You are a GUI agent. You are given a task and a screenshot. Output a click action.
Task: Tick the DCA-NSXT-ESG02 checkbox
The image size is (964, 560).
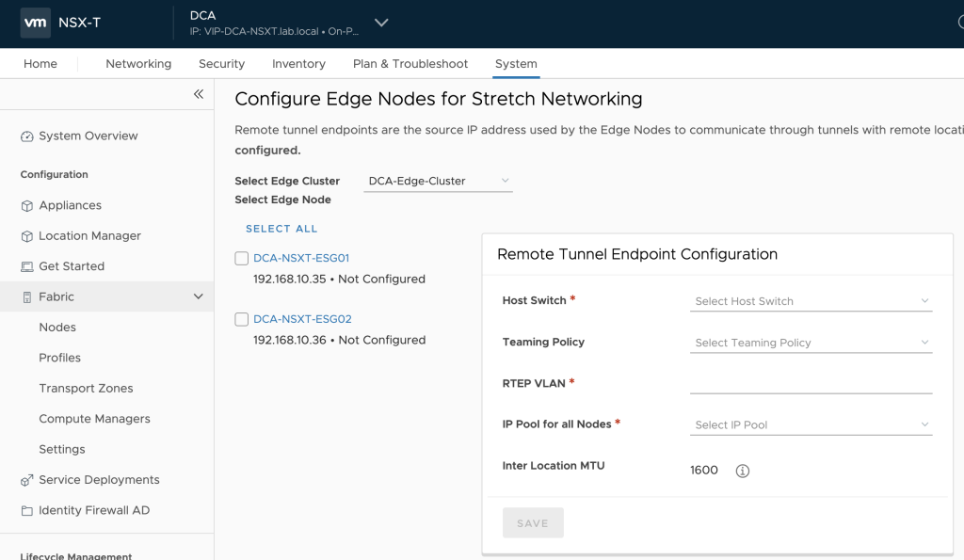tap(242, 319)
